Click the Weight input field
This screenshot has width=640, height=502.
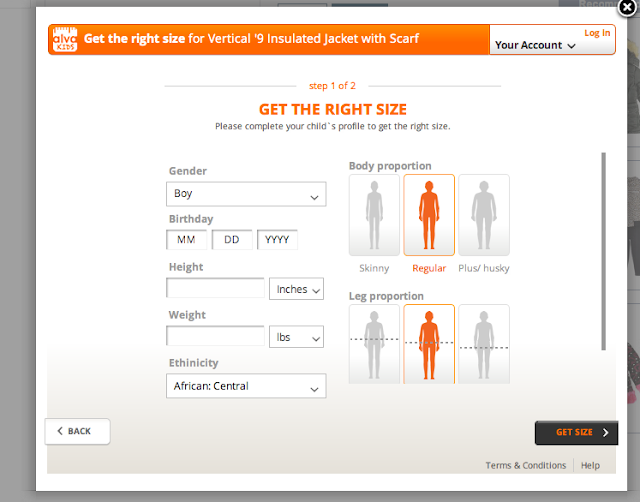click(x=215, y=336)
